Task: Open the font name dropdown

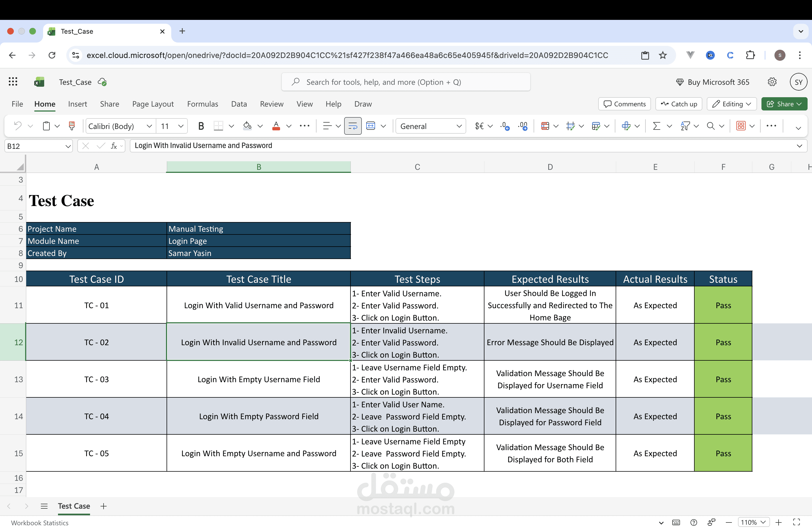Action: pyautogui.click(x=149, y=126)
